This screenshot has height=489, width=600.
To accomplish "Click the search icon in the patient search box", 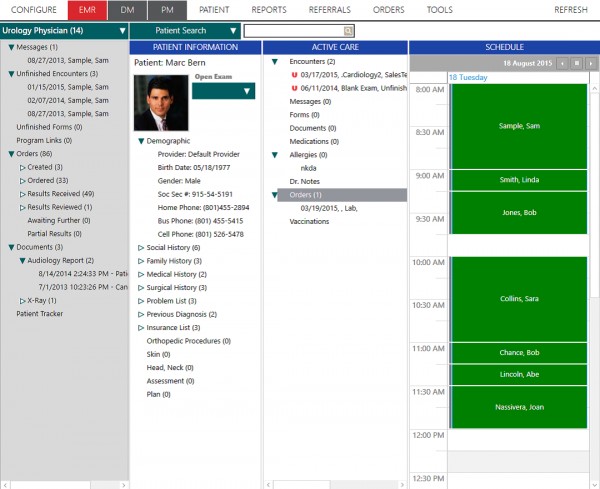I will tap(348, 32).
